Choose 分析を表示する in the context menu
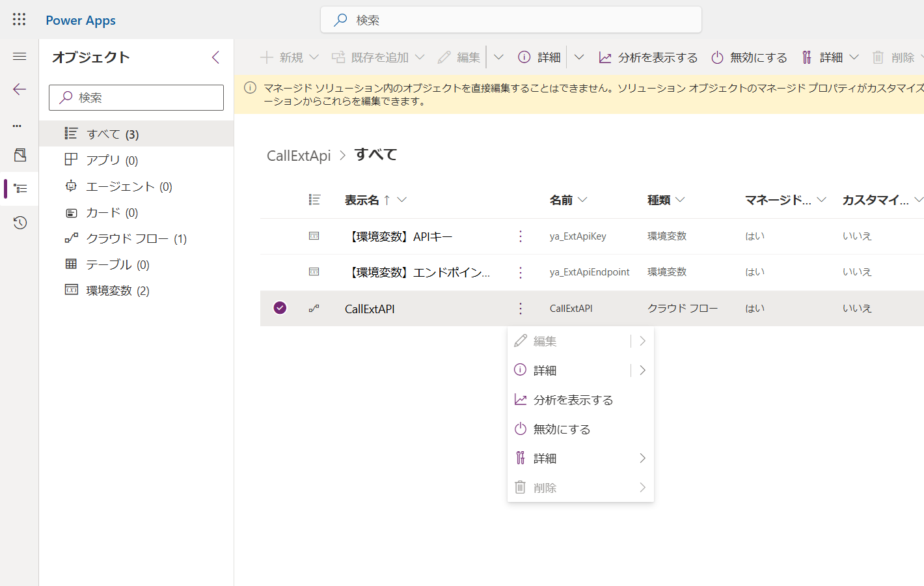924x586 pixels. 580,400
